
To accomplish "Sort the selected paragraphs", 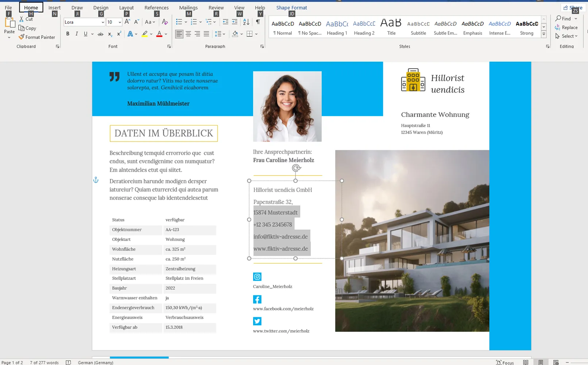I will 246,22.
